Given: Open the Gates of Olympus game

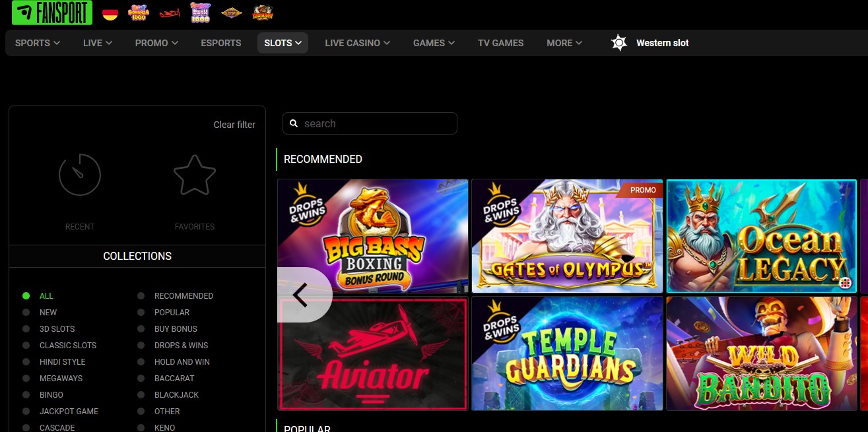Looking at the screenshot, I should tap(568, 236).
